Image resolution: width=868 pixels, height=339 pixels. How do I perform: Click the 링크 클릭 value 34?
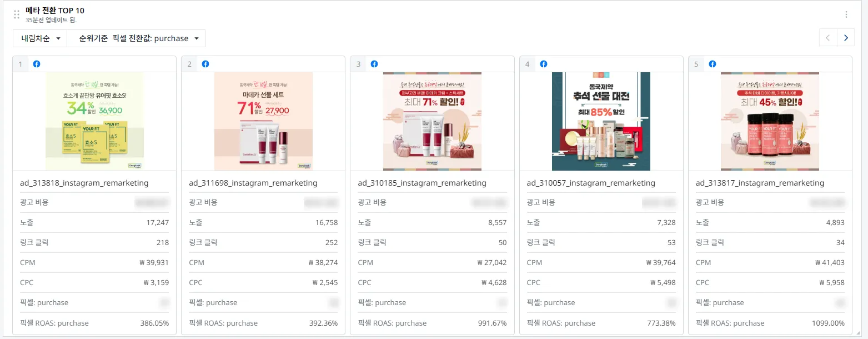coord(840,242)
